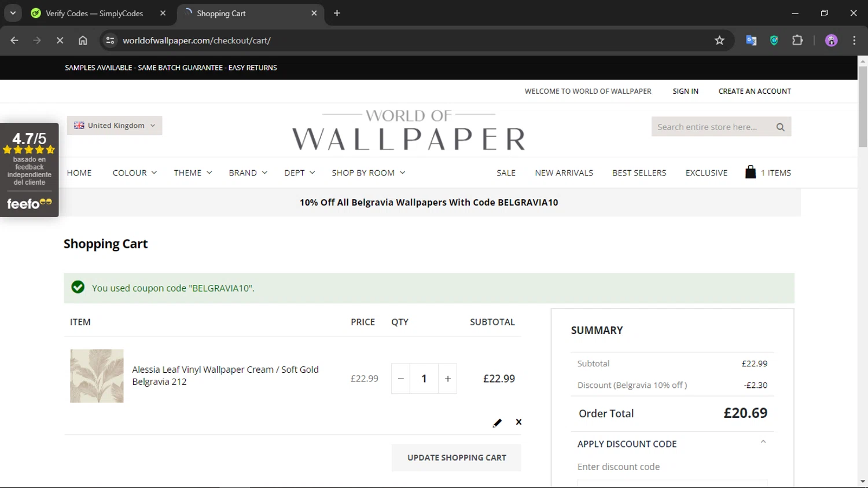
Task: Close the Shopping Cart tab
Action: click(x=314, y=13)
